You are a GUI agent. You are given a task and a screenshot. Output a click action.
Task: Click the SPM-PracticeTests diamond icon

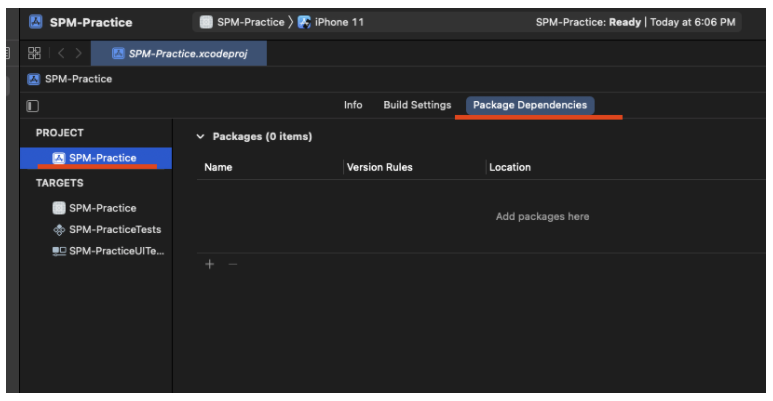coord(59,230)
